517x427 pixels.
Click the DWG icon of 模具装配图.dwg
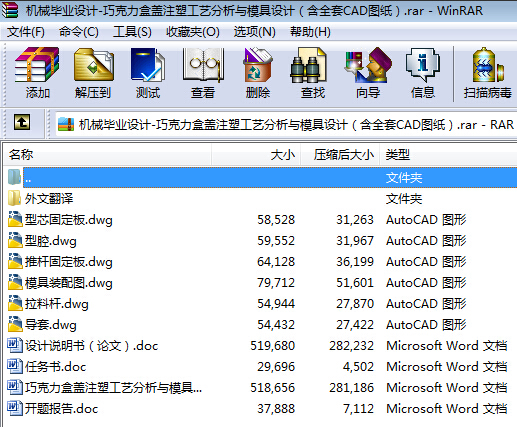click(x=15, y=282)
